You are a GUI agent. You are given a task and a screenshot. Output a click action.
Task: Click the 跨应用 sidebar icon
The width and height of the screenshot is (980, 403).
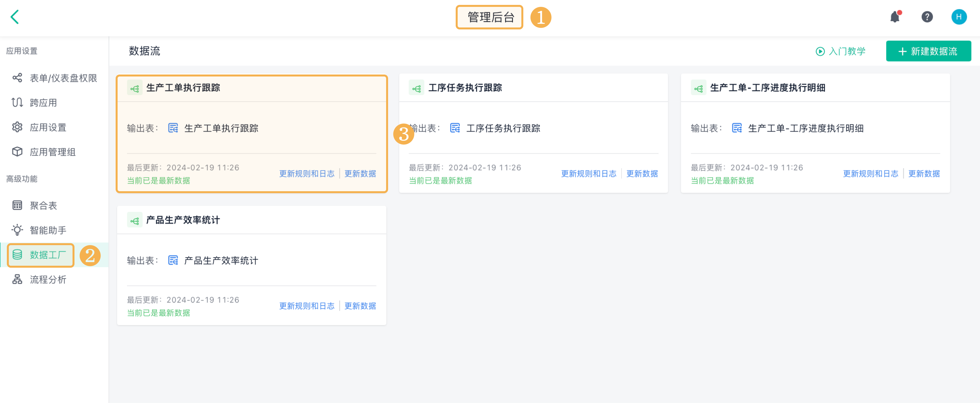17,103
